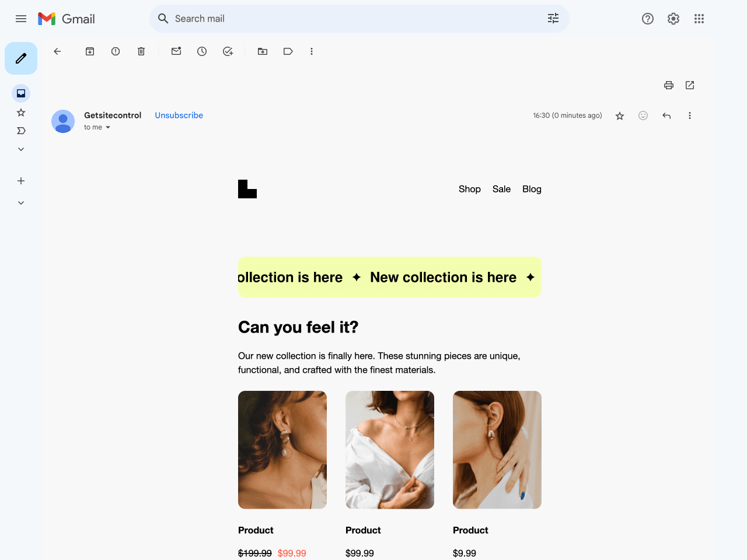Screen dimensions: 747x560
Task: Apply a label to the email
Action: tap(288, 51)
